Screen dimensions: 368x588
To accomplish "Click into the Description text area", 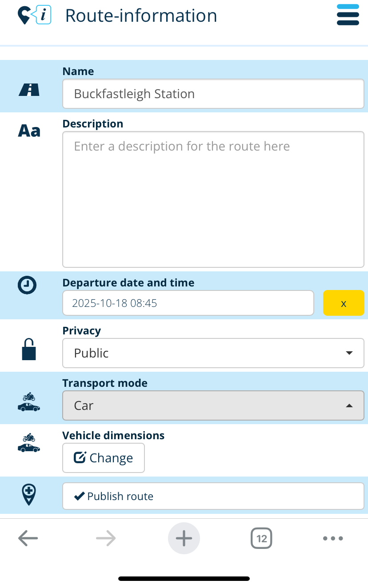I will click(x=213, y=199).
